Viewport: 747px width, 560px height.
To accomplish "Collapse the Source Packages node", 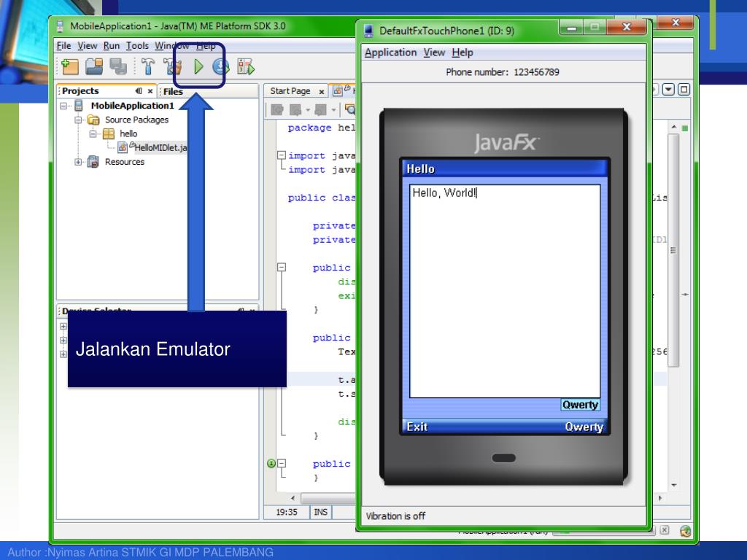I will tap(79, 120).
